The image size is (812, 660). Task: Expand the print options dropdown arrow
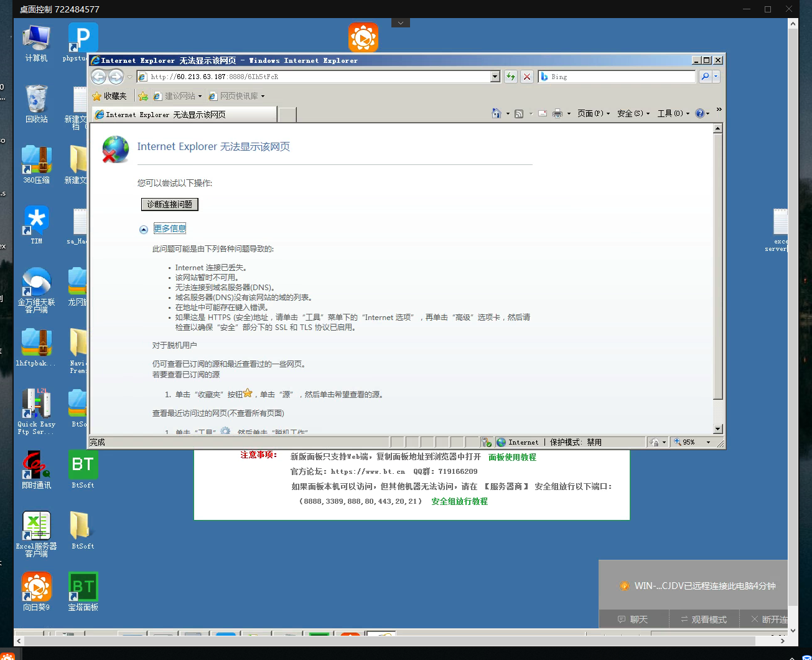point(569,113)
